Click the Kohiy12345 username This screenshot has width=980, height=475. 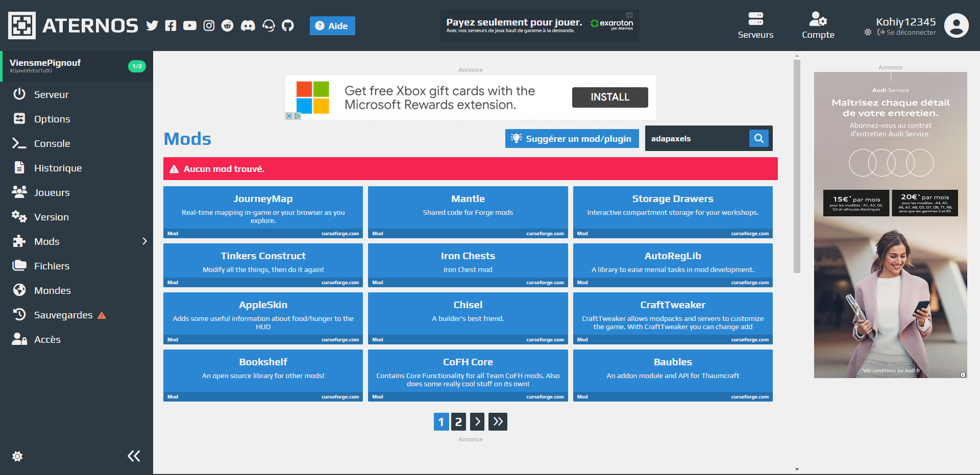(x=906, y=22)
